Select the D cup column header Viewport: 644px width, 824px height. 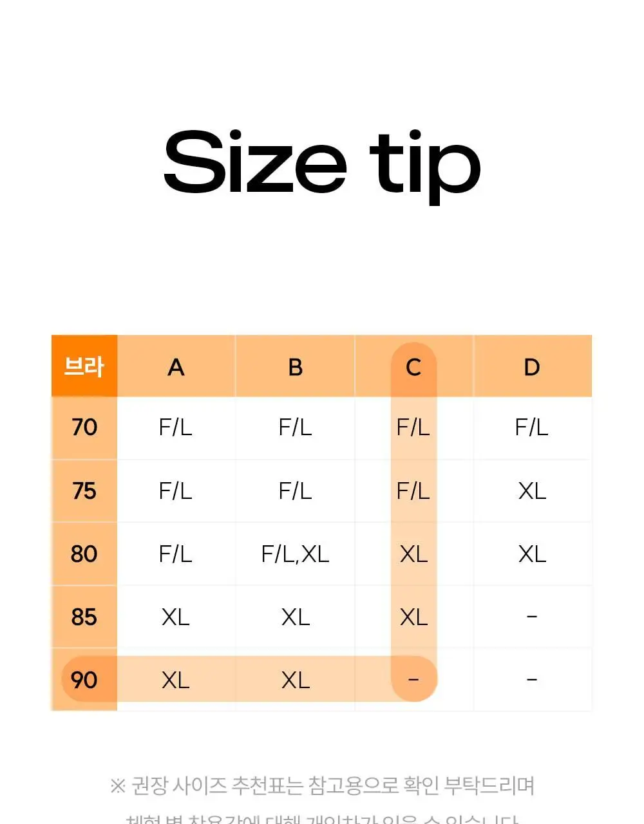click(x=533, y=366)
